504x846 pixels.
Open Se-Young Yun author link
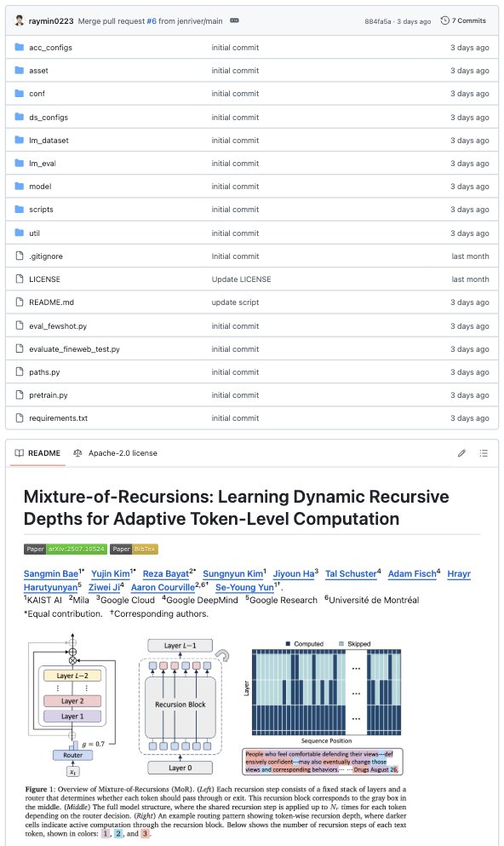click(244, 588)
